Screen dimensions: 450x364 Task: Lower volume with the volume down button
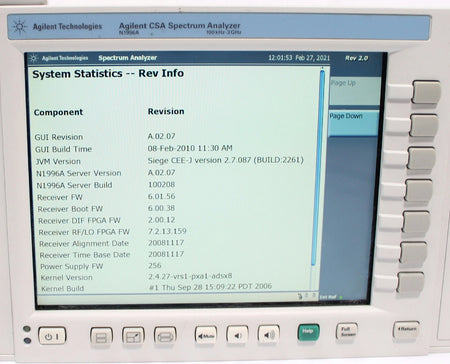click(x=237, y=334)
